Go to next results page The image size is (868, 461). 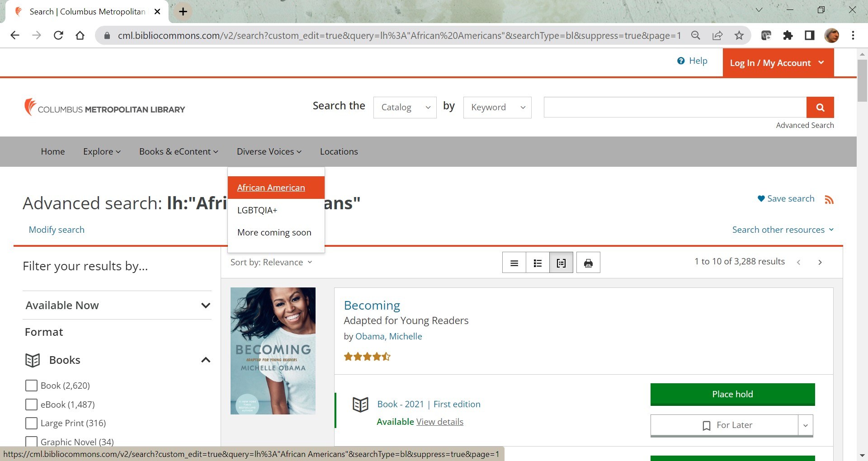[x=820, y=262]
